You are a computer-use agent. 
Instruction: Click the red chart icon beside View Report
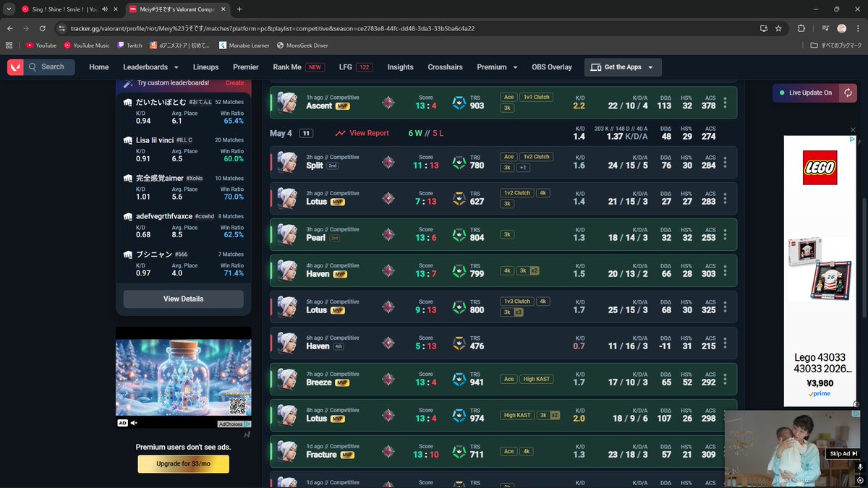(340, 134)
